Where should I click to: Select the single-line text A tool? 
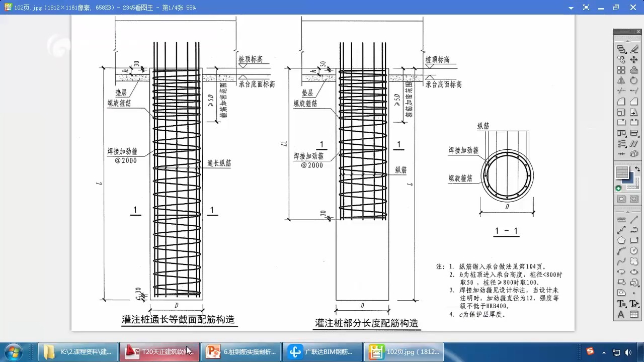tap(620, 313)
